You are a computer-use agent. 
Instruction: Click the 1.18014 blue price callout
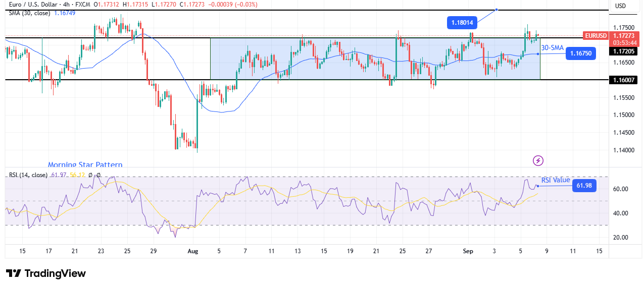tap(462, 22)
